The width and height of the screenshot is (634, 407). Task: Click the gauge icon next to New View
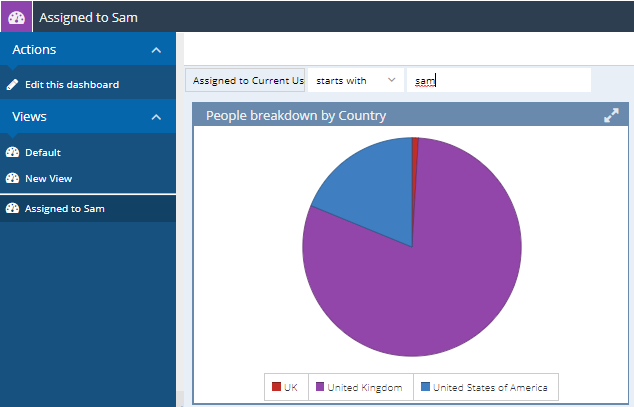coord(13,178)
